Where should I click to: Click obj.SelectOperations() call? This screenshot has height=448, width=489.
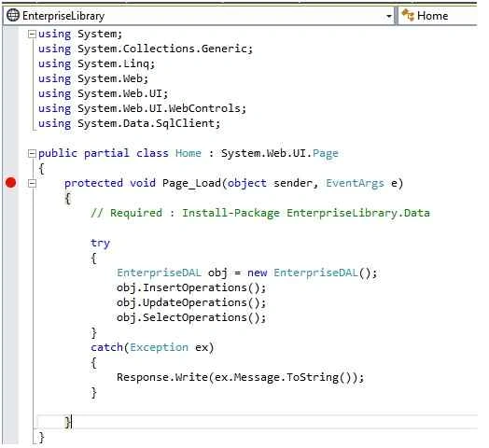pos(191,317)
